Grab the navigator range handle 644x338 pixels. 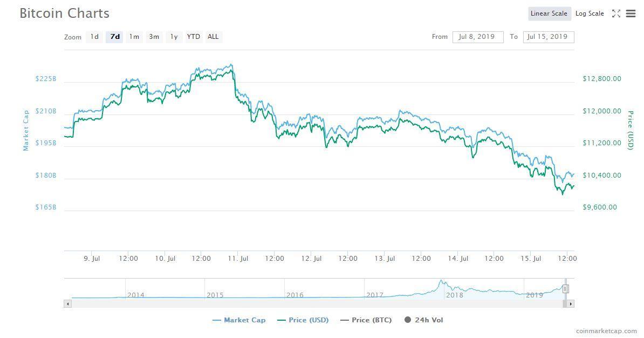565,289
